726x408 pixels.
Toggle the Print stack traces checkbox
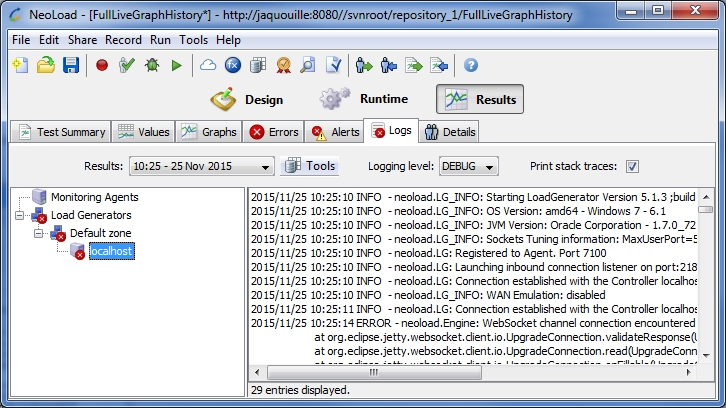tap(632, 166)
